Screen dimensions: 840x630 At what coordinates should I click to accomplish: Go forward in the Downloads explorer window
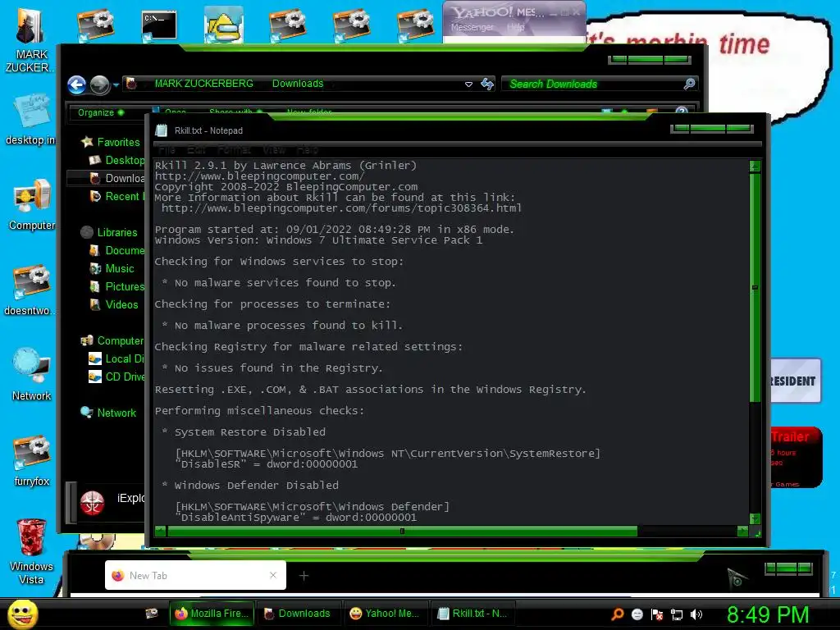click(x=99, y=84)
